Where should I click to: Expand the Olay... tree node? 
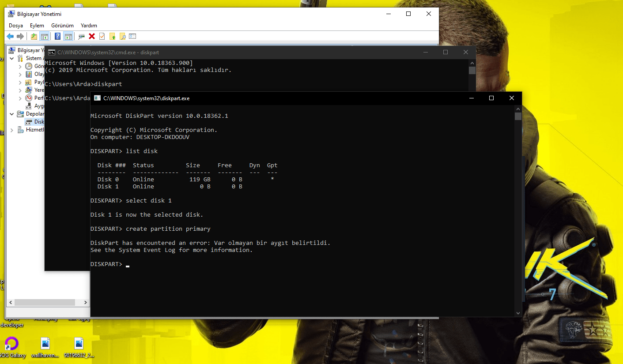[x=20, y=74]
